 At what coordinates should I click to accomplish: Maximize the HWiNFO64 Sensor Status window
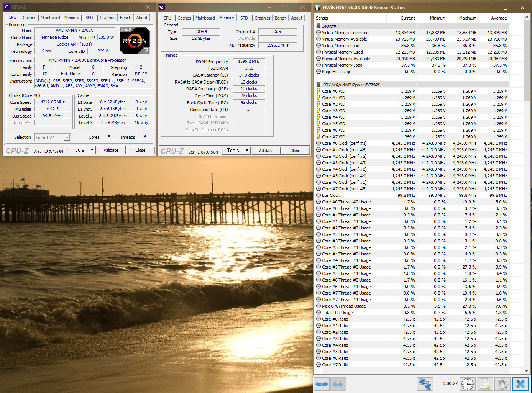point(505,7)
